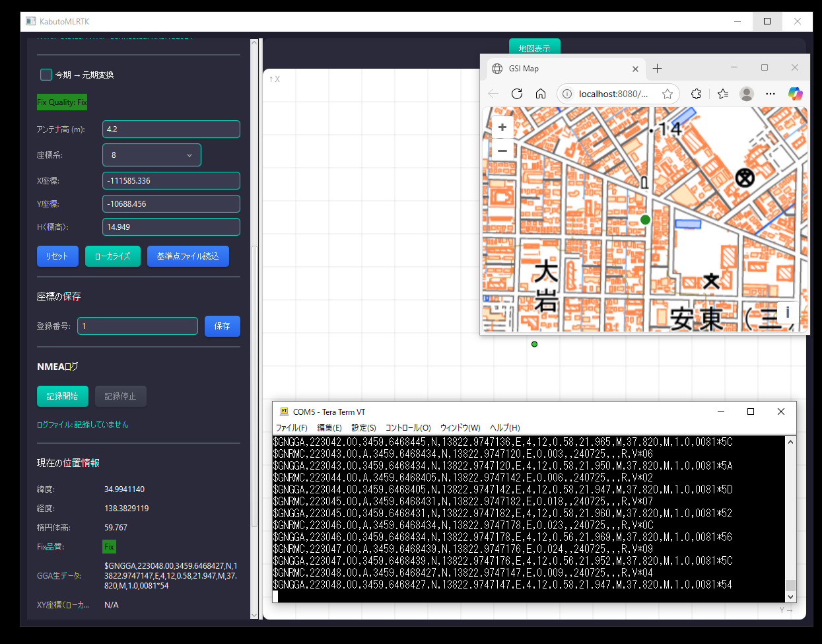Bookmark page with star icon in address bar

[x=668, y=94]
